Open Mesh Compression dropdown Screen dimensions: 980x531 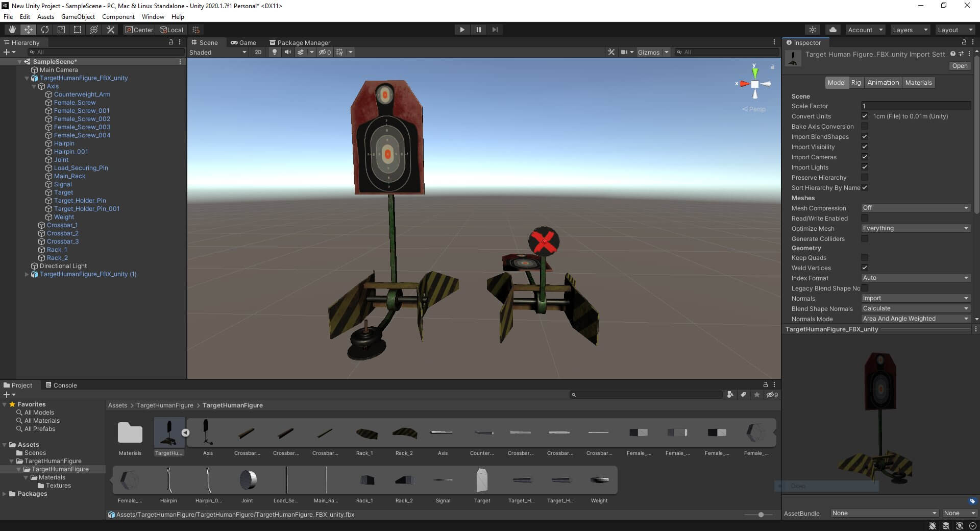click(915, 208)
